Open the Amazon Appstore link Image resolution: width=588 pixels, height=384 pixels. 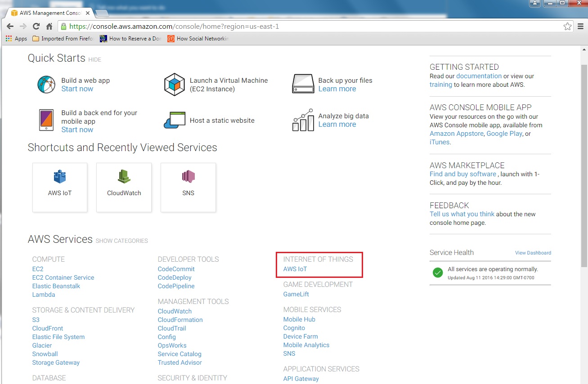(457, 134)
